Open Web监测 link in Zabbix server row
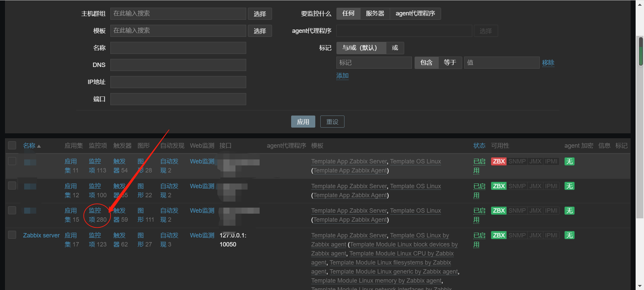The image size is (644, 290). (202, 235)
